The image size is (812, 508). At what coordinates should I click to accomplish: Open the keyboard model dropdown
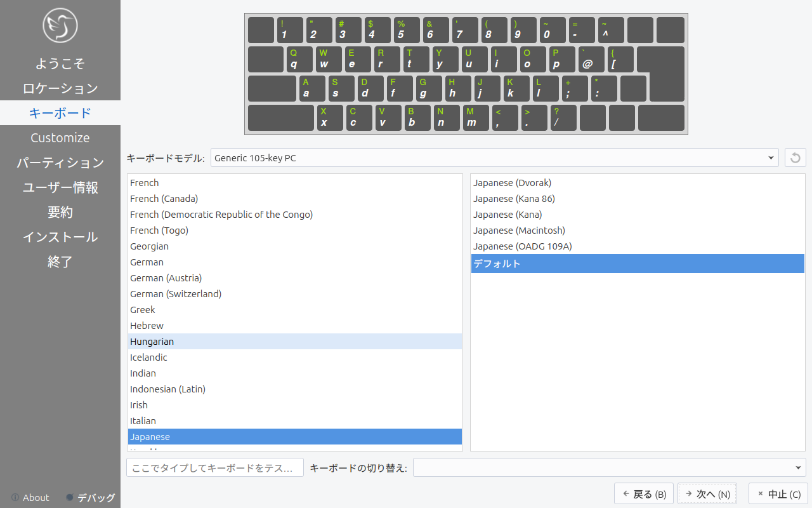495,157
